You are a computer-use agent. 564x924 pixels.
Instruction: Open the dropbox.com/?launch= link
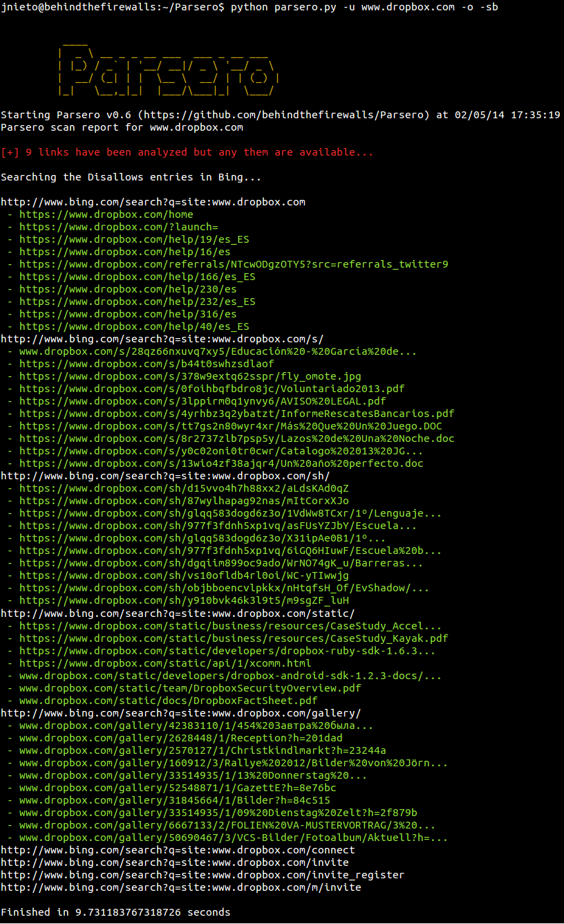[x=119, y=227]
